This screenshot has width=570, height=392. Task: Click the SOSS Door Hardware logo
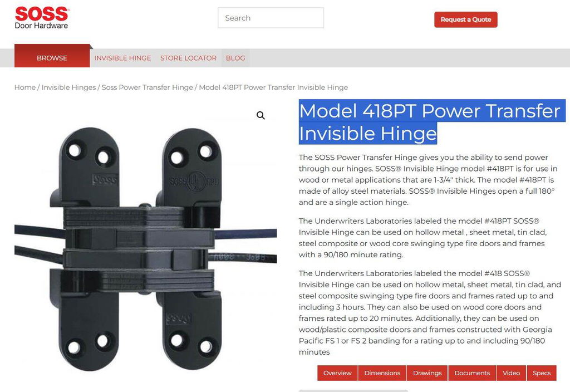pyautogui.click(x=41, y=18)
